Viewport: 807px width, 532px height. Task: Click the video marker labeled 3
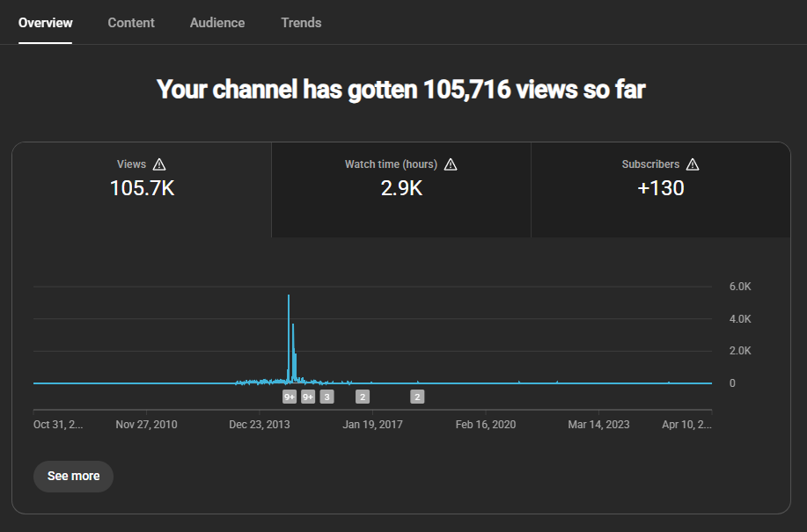click(326, 397)
